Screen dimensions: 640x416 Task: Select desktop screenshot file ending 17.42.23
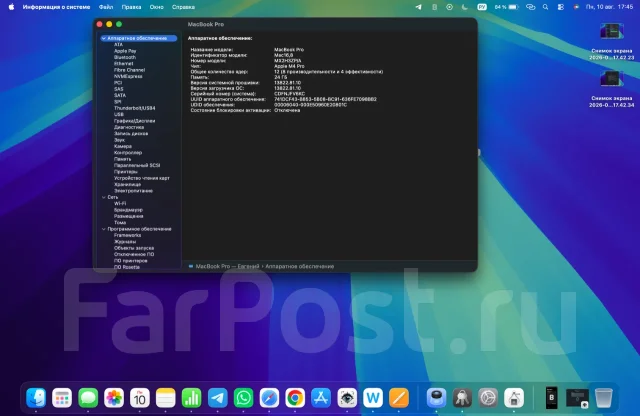[611, 42]
